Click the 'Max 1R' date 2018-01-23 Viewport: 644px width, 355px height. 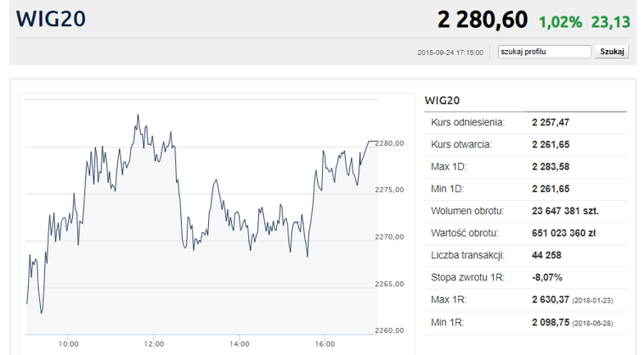592,301
